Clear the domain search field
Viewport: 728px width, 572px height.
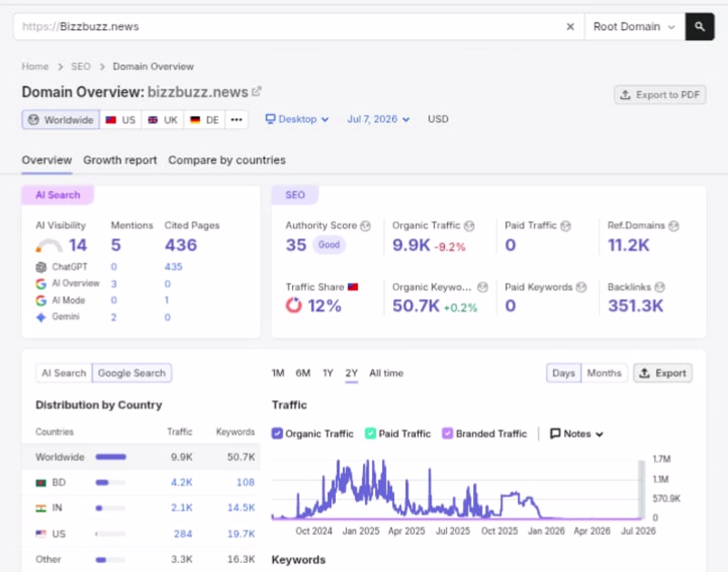pyautogui.click(x=571, y=27)
